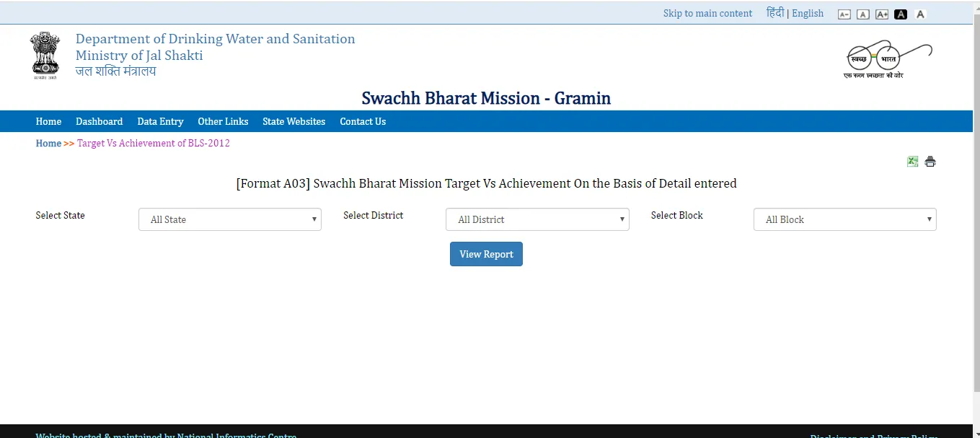Click the national emblem logo
The height and width of the screenshot is (438, 980).
[x=45, y=56]
